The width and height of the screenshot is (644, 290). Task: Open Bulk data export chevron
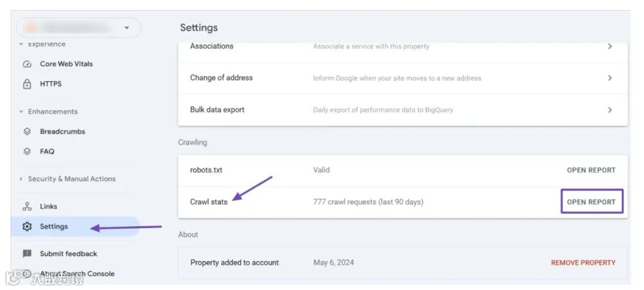point(609,110)
